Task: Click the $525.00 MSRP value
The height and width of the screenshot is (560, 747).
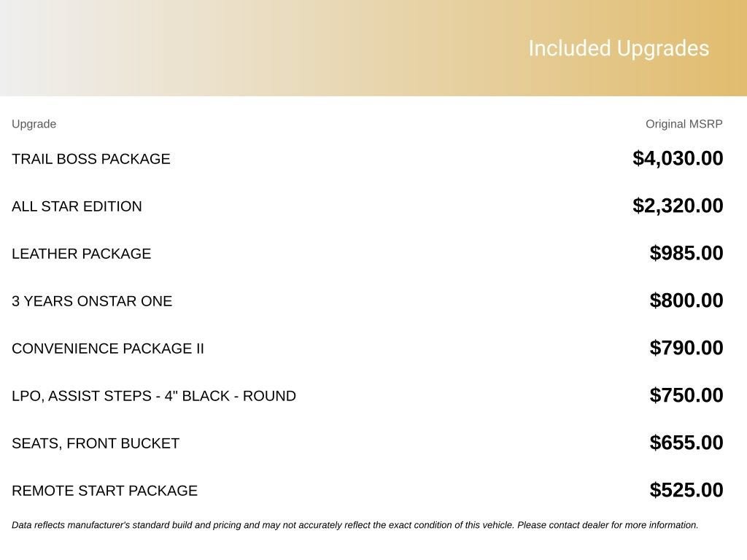Action: click(x=686, y=490)
